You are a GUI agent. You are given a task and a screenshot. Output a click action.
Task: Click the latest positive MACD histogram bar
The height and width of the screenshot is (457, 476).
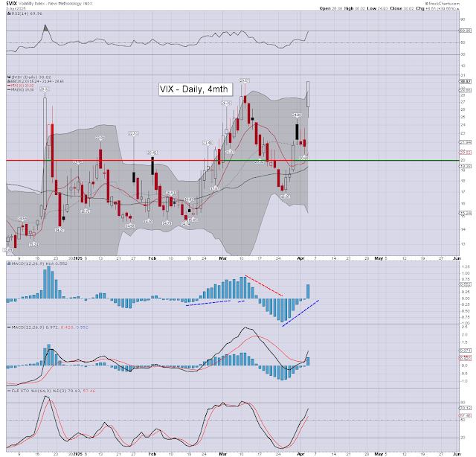tap(308, 292)
